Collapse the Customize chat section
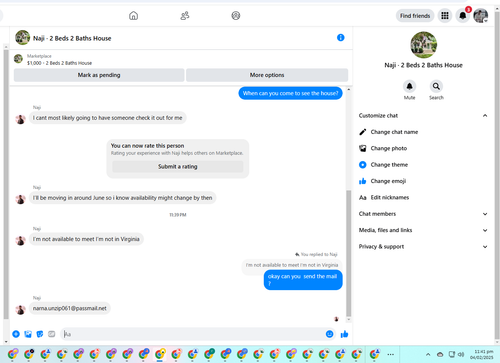The height and width of the screenshot is (363, 500). coord(423,116)
